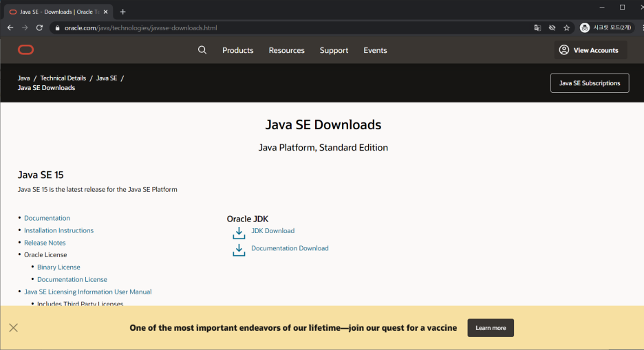Maximize the browser window
Viewport: 644px width, 350px height.
[622, 8]
